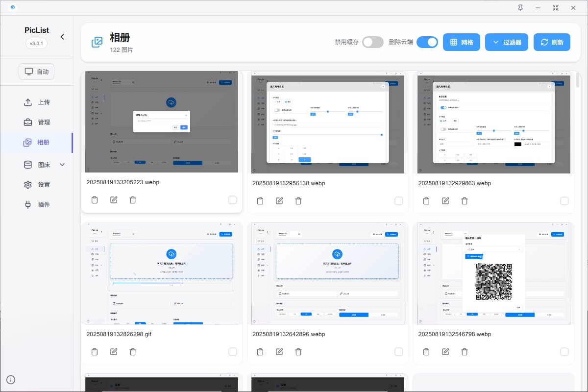Delete the 20250819132929863.webp image
This screenshot has width=588, height=392.
(465, 201)
